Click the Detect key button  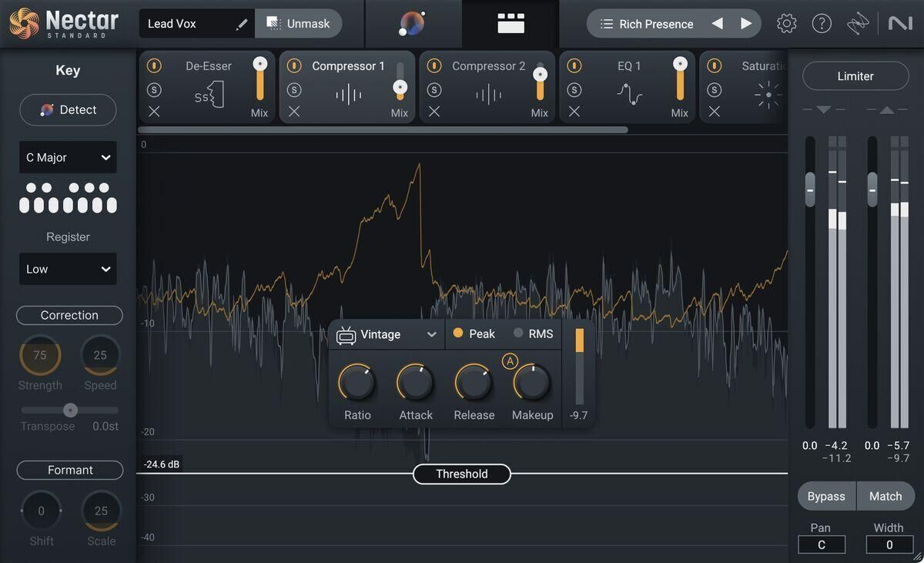(x=68, y=110)
